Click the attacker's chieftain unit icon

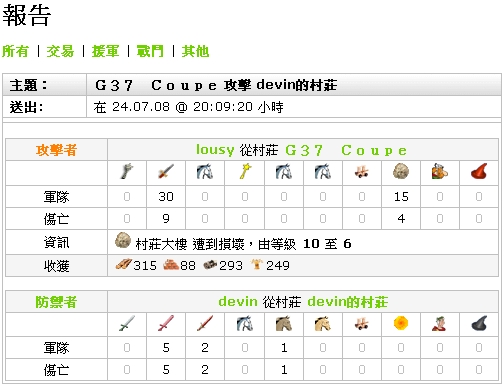click(440, 172)
